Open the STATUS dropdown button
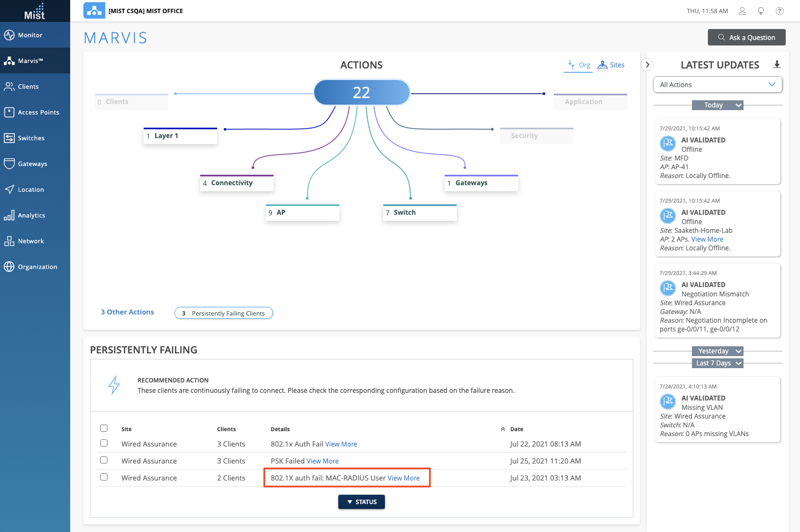 point(361,502)
